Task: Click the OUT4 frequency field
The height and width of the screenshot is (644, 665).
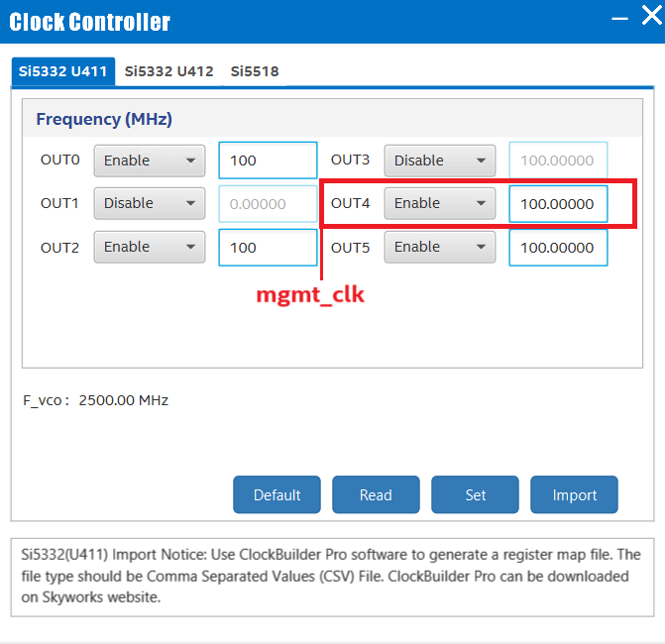Action: coord(558,204)
